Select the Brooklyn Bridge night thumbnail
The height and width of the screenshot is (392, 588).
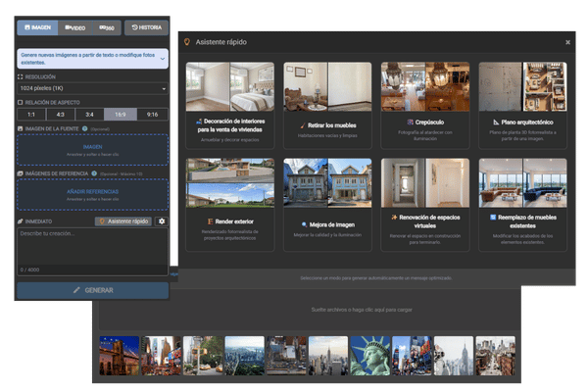[120, 356]
